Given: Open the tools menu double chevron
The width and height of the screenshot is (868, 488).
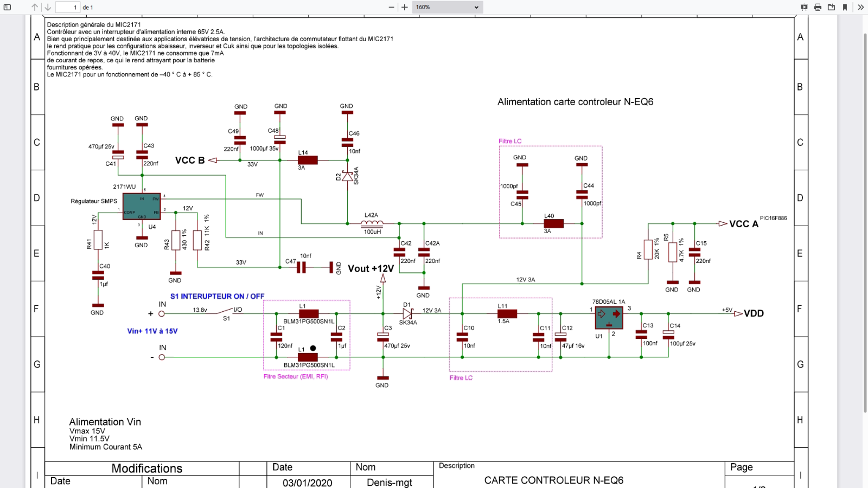Looking at the screenshot, I should pyautogui.click(x=860, y=7).
